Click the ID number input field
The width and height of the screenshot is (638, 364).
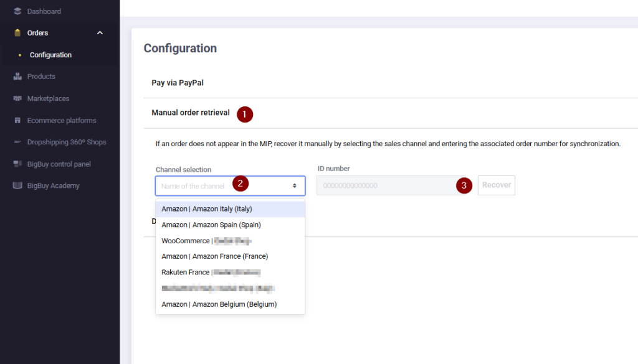(x=386, y=185)
